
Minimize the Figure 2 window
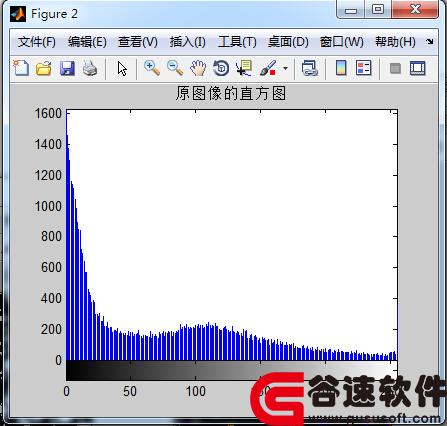351,10
